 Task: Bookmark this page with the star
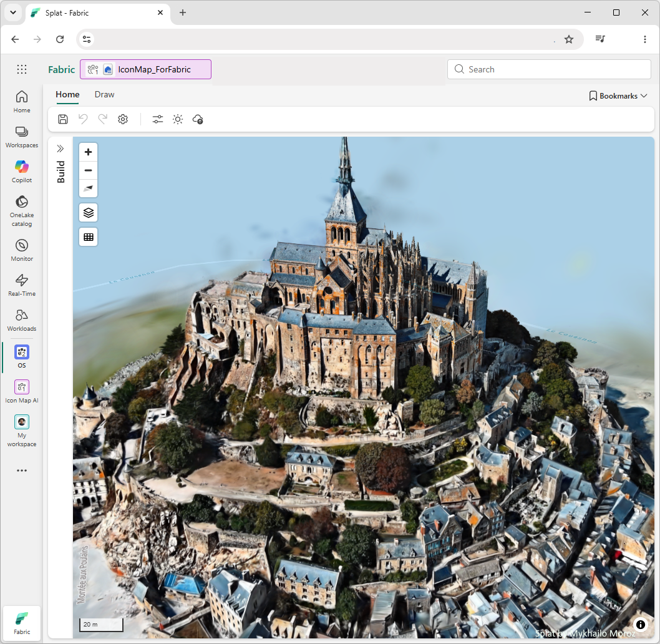[x=569, y=39]
